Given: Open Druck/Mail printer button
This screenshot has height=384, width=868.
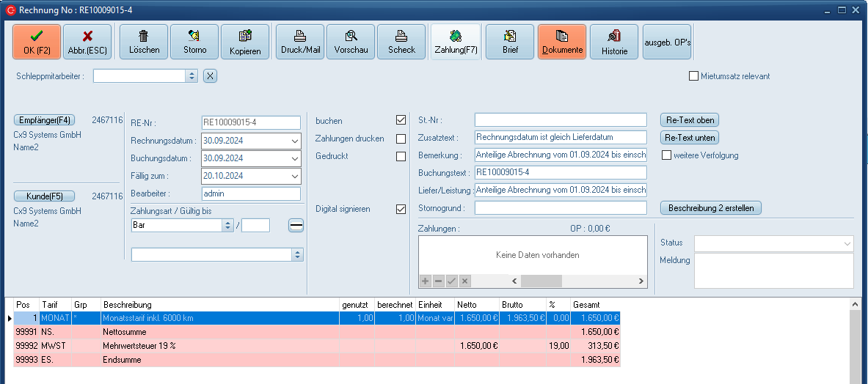Looking at the screenshot, I should (x=301, y=42).
